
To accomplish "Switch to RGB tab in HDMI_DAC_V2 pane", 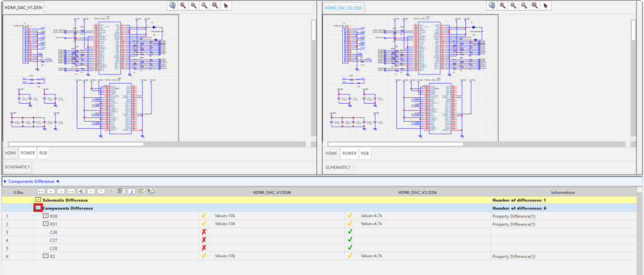I will tap(362, 153).
